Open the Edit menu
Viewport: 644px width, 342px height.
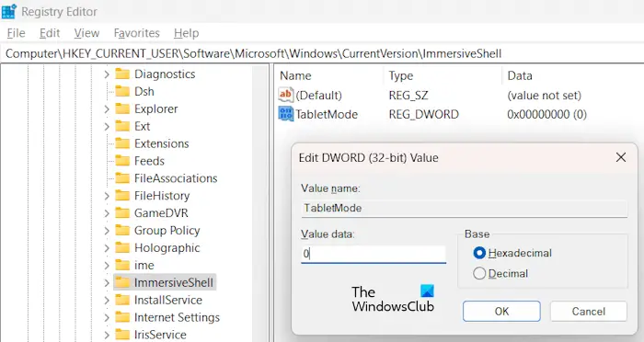coord(50,33)
